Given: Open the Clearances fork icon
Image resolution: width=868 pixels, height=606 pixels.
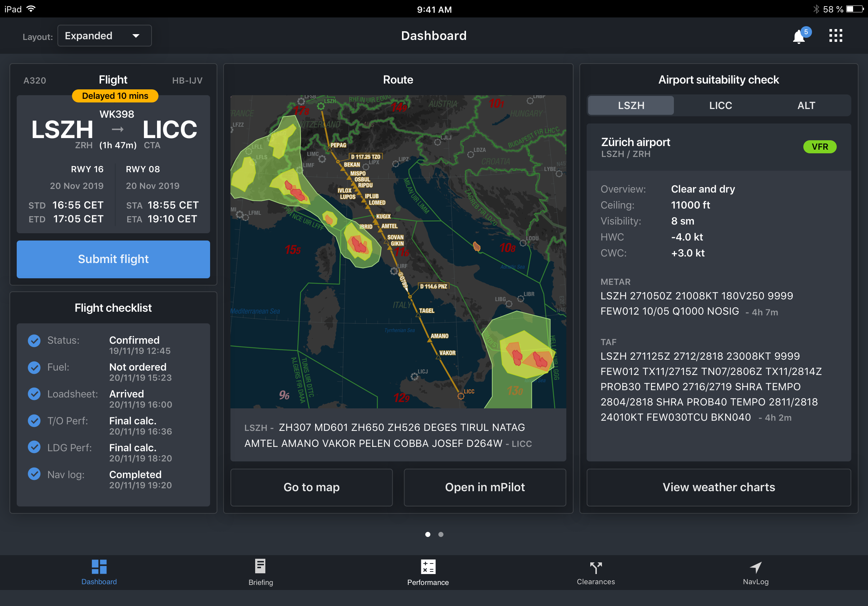Looking at the screenshot, I should click(596, 567).
